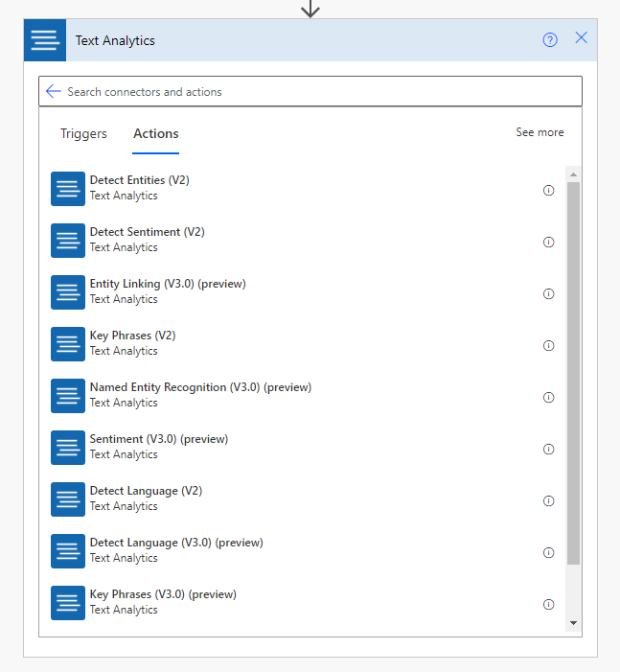Click the Detect Entities (V2) action icon
This screenshot has height=672, width=620.
(68, 189)
